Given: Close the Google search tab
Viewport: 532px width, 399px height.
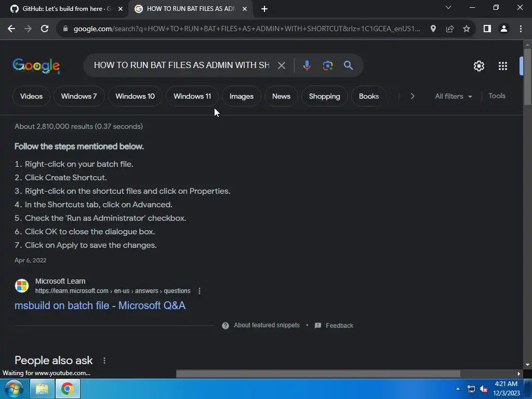Looking at the screenshot, I should 245,9.
